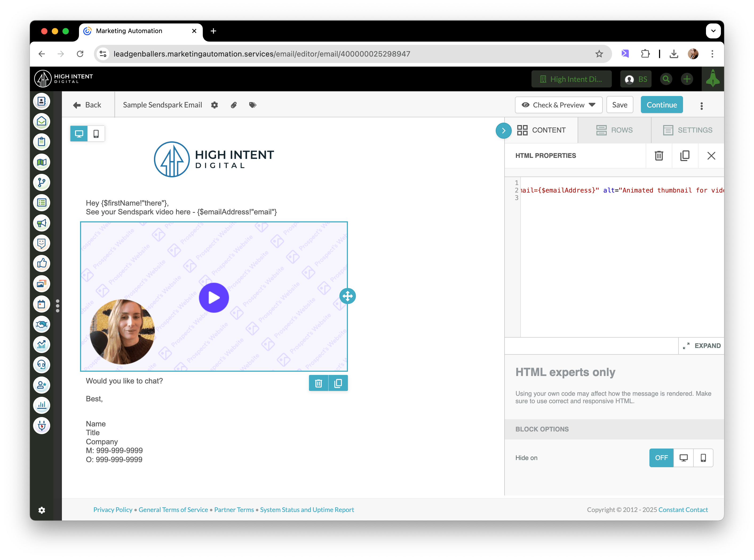Screen dimensions: 754x560
Task: Open the calendar sidebar icon
Action: coord(42,304)
